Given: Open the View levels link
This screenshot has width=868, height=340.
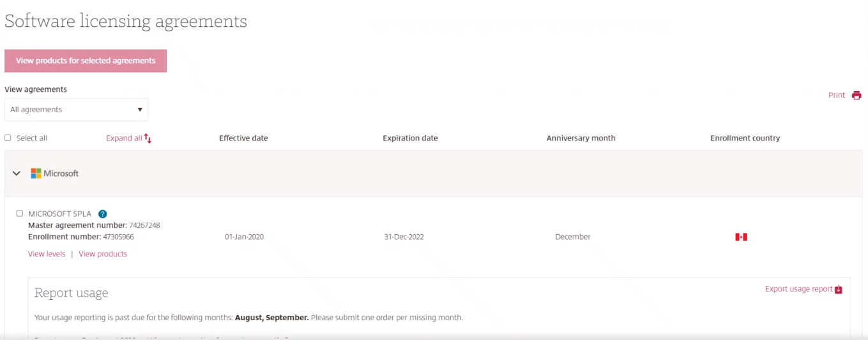Looking at the screenshot, I should pos(47,254).
